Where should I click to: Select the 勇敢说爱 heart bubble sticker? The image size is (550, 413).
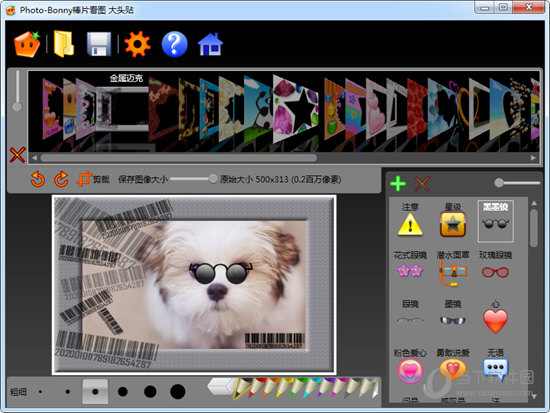(453, 366)
